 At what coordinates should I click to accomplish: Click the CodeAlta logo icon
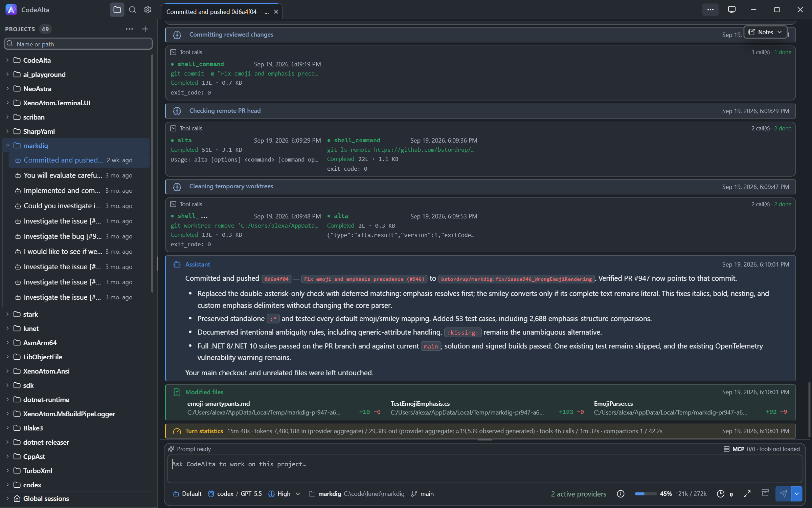tap(11, 10)
